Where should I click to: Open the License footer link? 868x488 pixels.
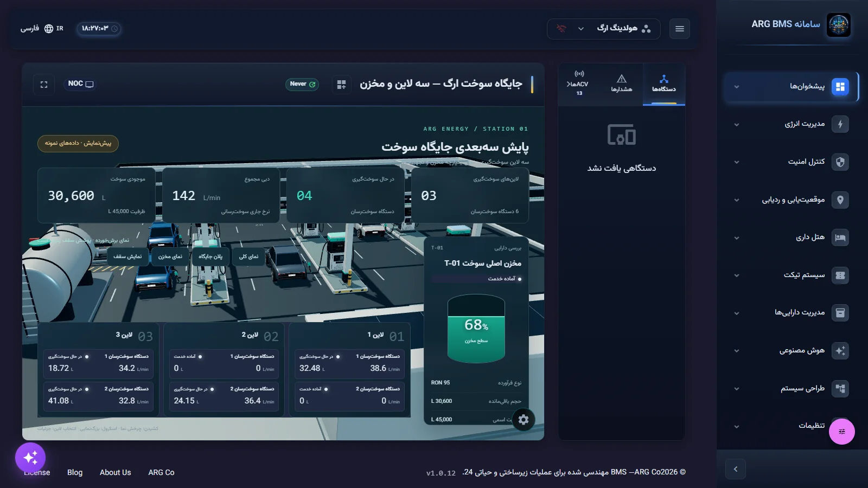37,473
